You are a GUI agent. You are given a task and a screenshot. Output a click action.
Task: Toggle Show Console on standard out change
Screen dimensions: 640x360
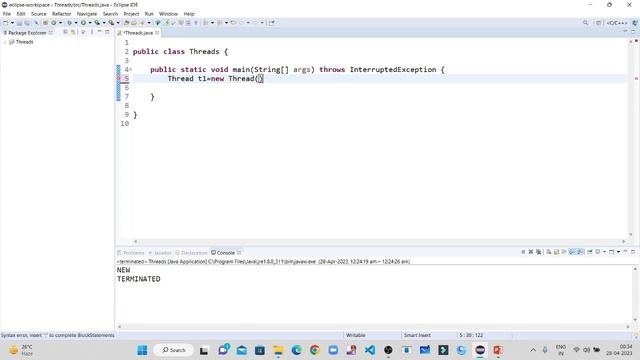pyautogui.click(x=572, y=252)
